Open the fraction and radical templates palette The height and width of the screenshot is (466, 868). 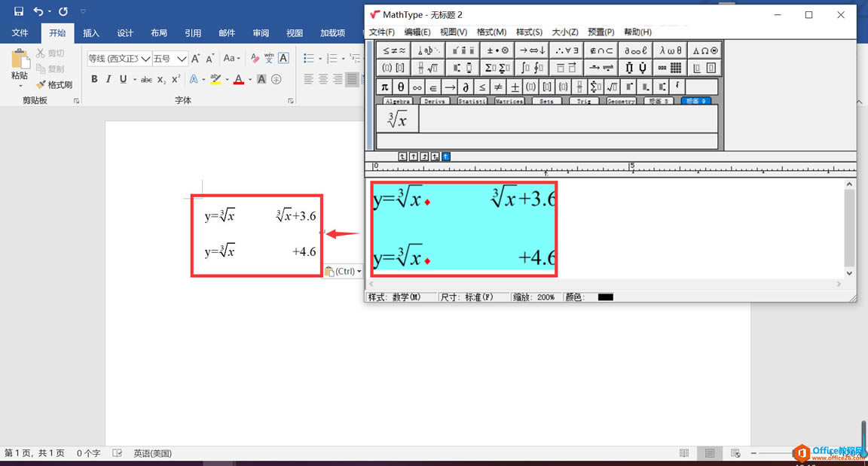(x=429, y=68)
